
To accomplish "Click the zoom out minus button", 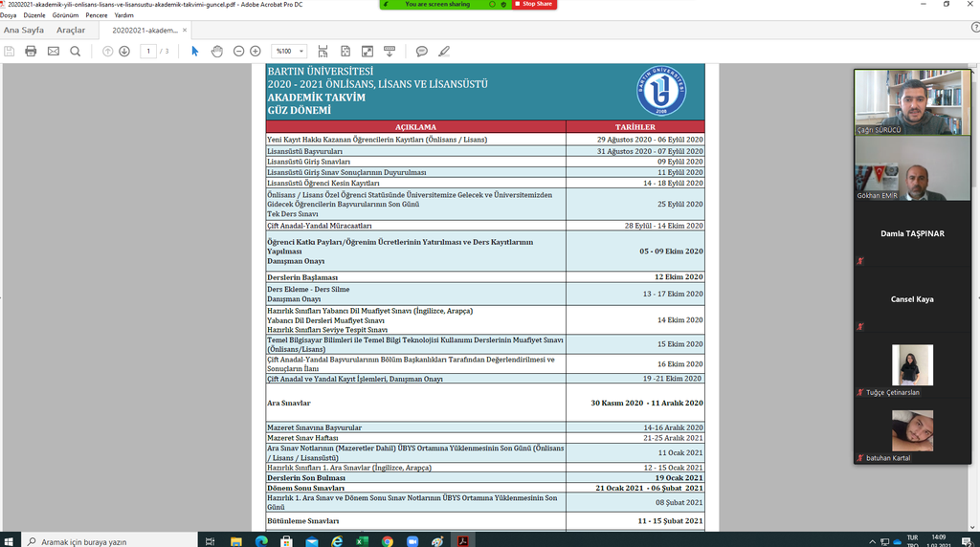I will (238, 51).
